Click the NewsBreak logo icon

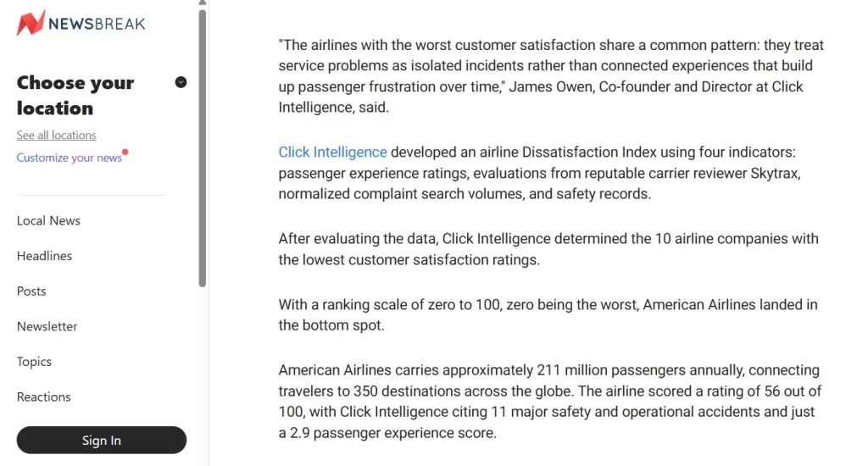(31, 23)
